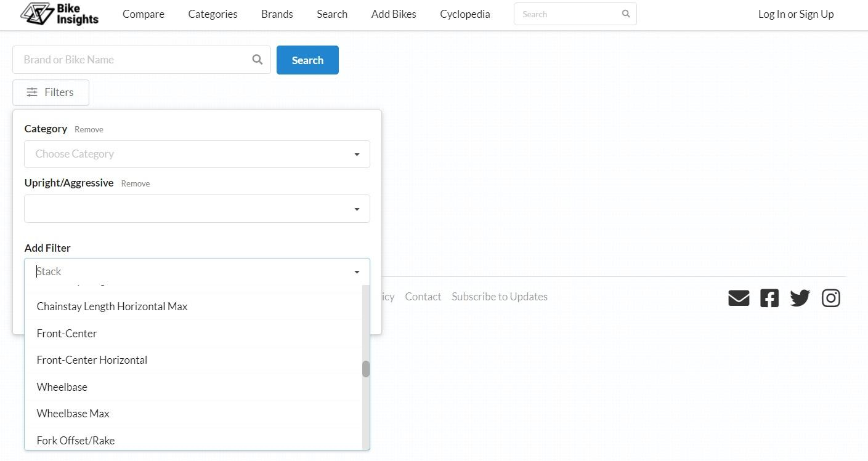The image size is (868, 461).
Task: Open the Bike Insights logo homepage
Action: click(59, 14)
